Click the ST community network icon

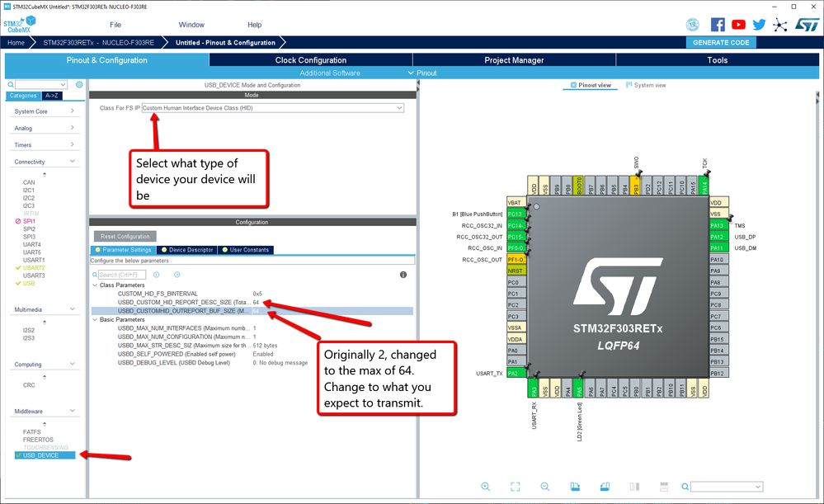(x=780, y=25)
